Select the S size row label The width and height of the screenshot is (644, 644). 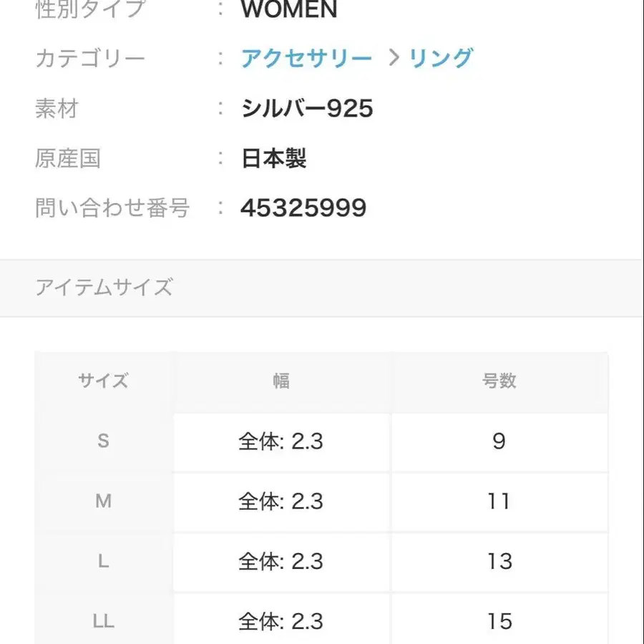[x=104, y=441]
